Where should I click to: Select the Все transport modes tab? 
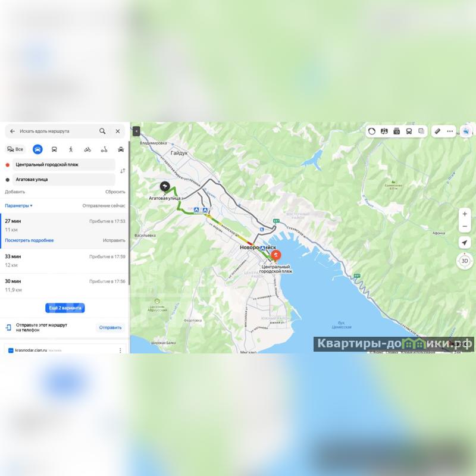(x=15, y=149)
